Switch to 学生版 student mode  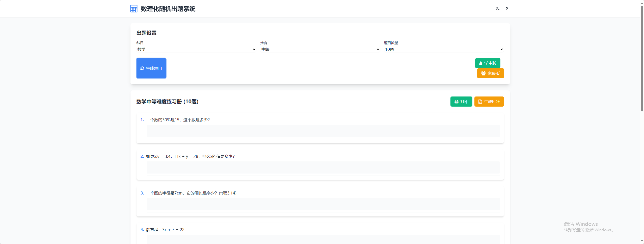pos(488,63)
